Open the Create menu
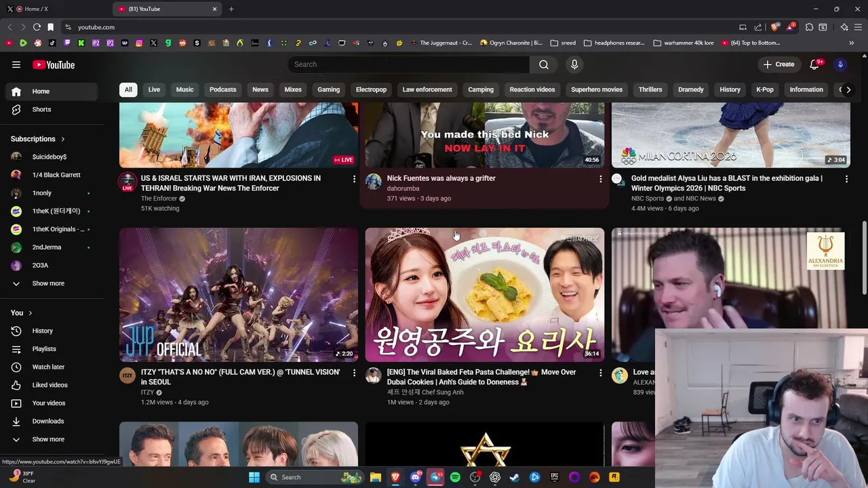Image resolution: width=868 pixels, height=488 pixels. point(778,64)
